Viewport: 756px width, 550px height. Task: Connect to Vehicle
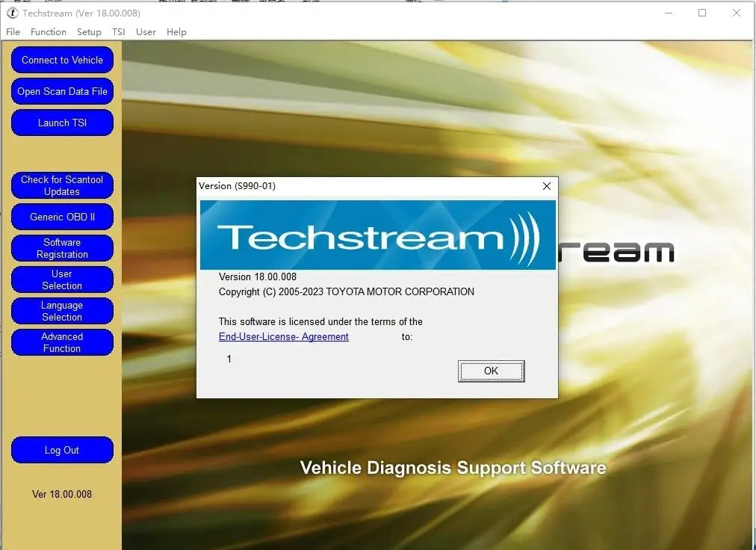coord(62,60)
